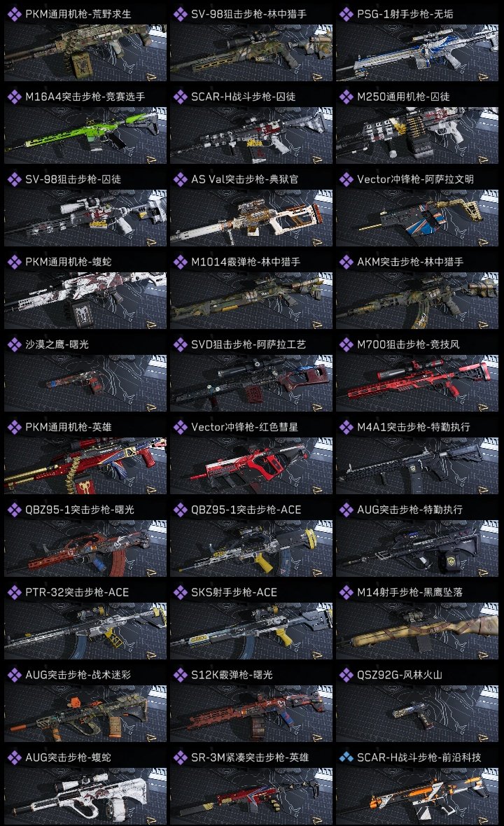This screenshot has height=826, width=504.
Task: Click the rarity icon beside AS Val突击步枪-典狱官
Action: [x=180, y=180]
